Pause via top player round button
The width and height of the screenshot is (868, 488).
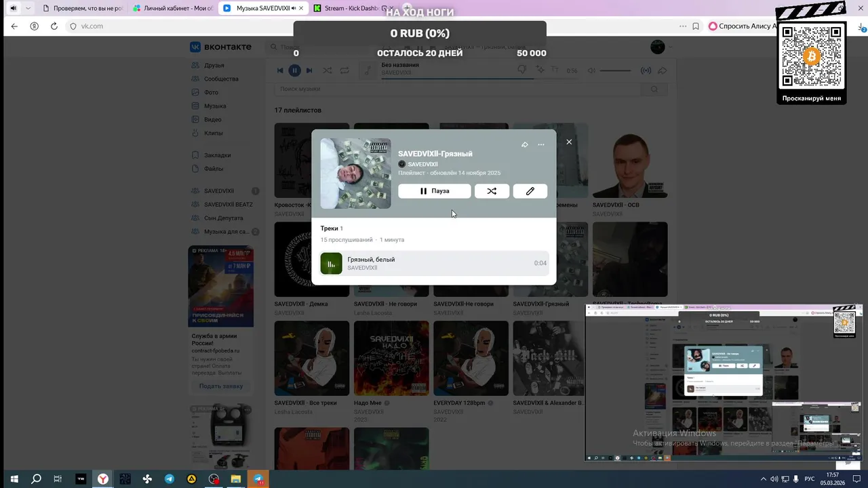[294, 70]
